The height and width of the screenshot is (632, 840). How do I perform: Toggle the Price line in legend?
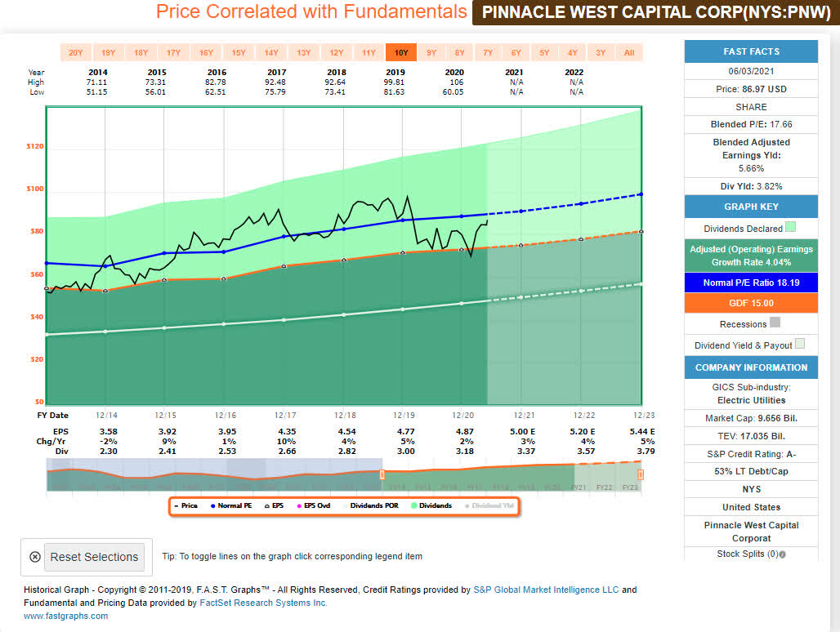pyautogui.click(x=185, y=505)
